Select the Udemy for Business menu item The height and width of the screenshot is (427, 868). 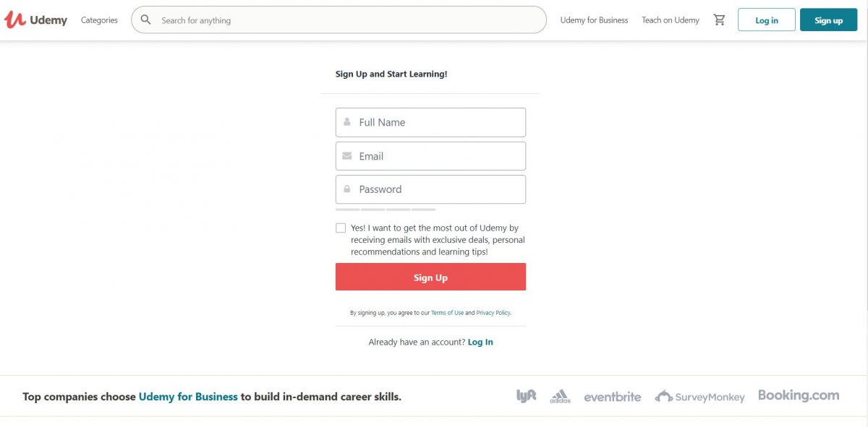coord(595,20)
